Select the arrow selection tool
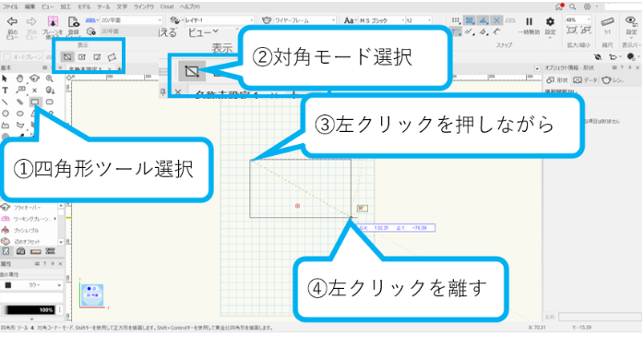The width and height of the screenshot is (644, 337). click(x=5, y=78)
